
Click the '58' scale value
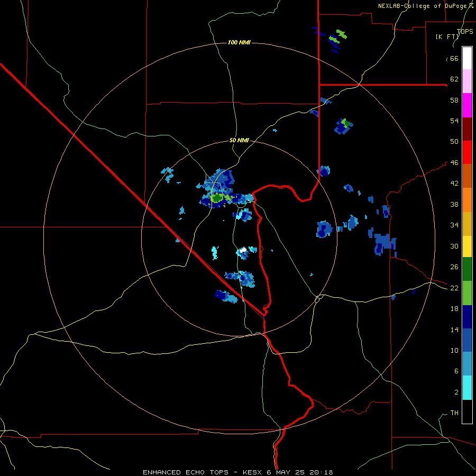point(454,100)
